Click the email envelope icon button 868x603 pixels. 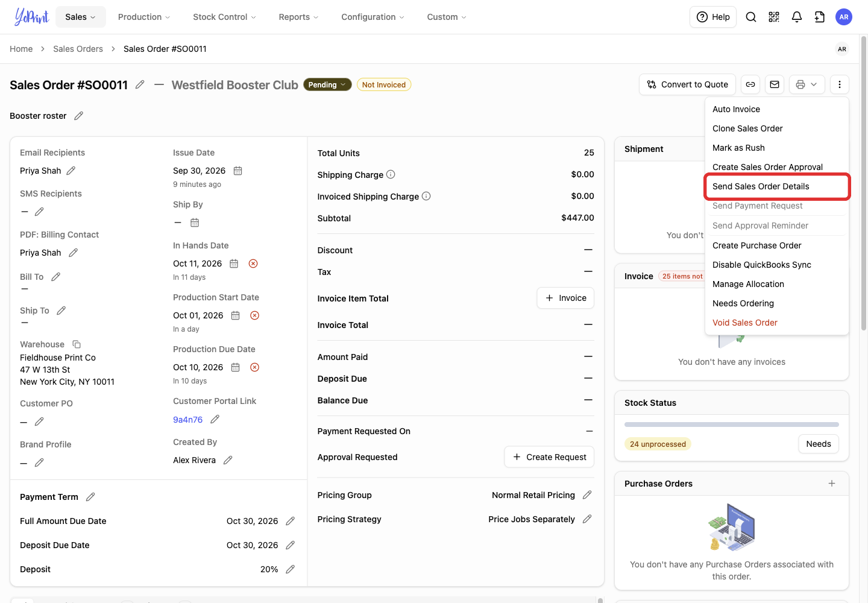775,84
